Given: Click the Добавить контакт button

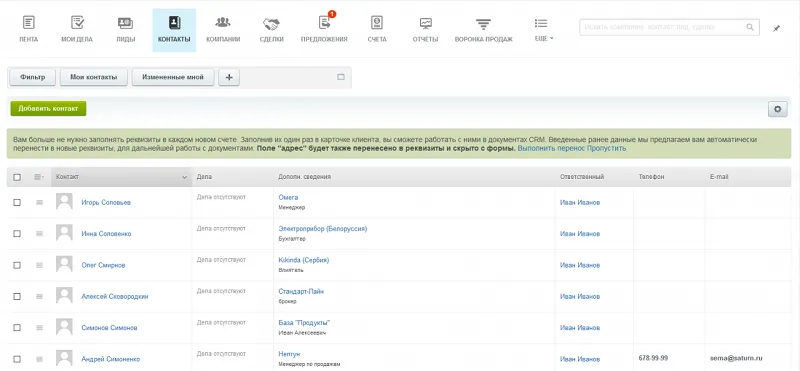Looking at the screenshot, I should point(48,109).
